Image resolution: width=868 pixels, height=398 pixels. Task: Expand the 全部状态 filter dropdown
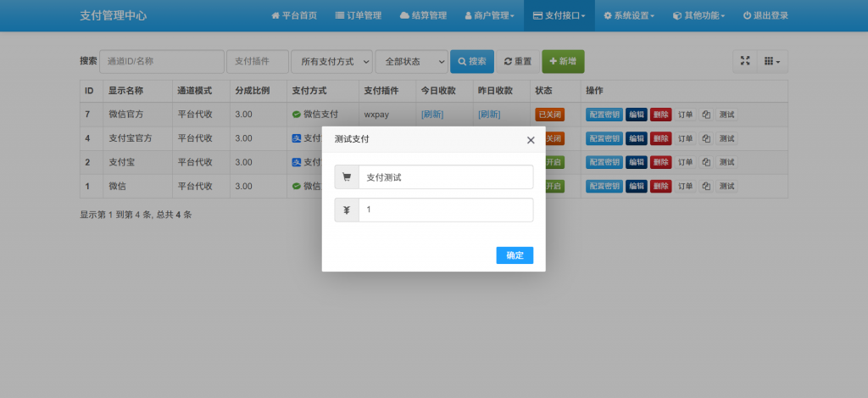[411, 61]
